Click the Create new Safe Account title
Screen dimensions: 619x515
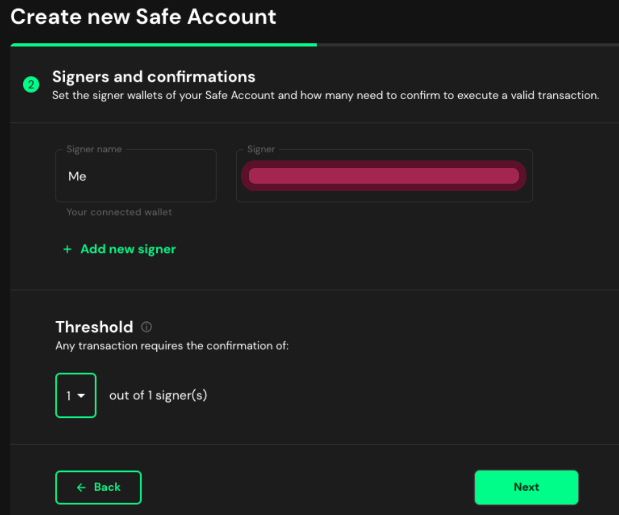[143, 17]
